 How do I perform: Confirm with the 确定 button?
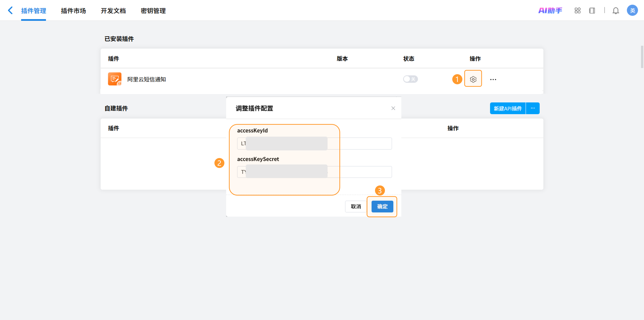382,206
